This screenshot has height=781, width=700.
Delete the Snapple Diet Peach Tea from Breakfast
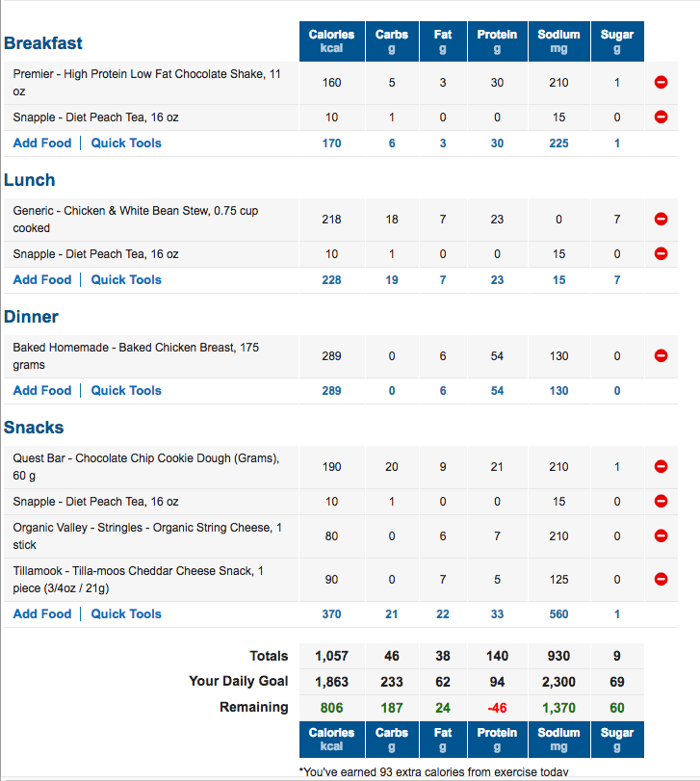[x=661, y=117]
